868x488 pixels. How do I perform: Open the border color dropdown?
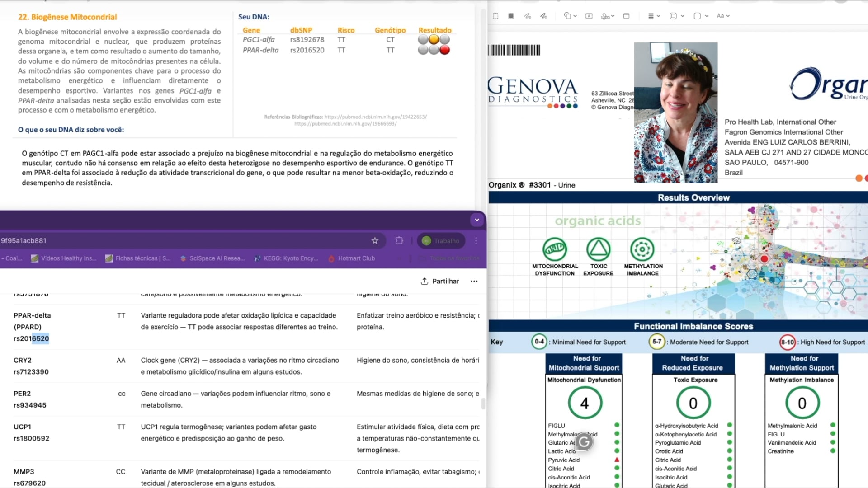pyautogui.click(x=676, y=16)
